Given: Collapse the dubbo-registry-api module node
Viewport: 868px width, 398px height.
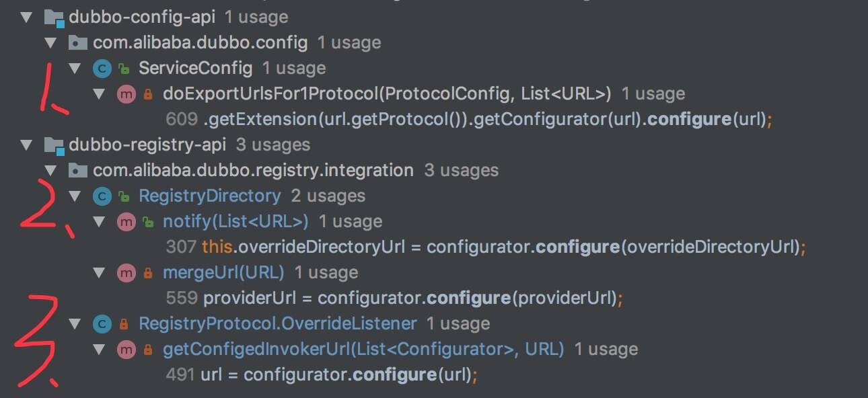Looking at the screenshot, I should [26, 145].
